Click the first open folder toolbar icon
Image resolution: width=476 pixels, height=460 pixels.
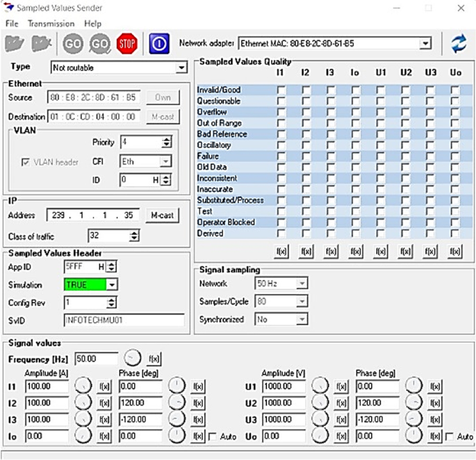15,44
